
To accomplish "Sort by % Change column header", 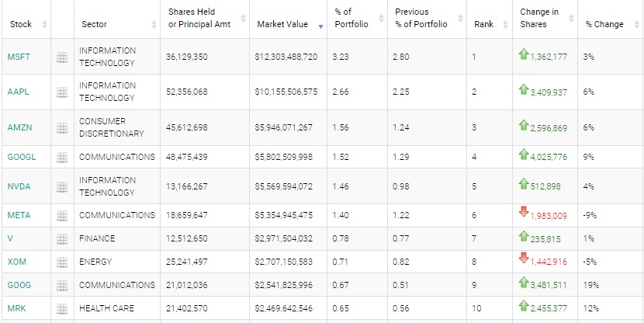I will [x=604, y=24].
